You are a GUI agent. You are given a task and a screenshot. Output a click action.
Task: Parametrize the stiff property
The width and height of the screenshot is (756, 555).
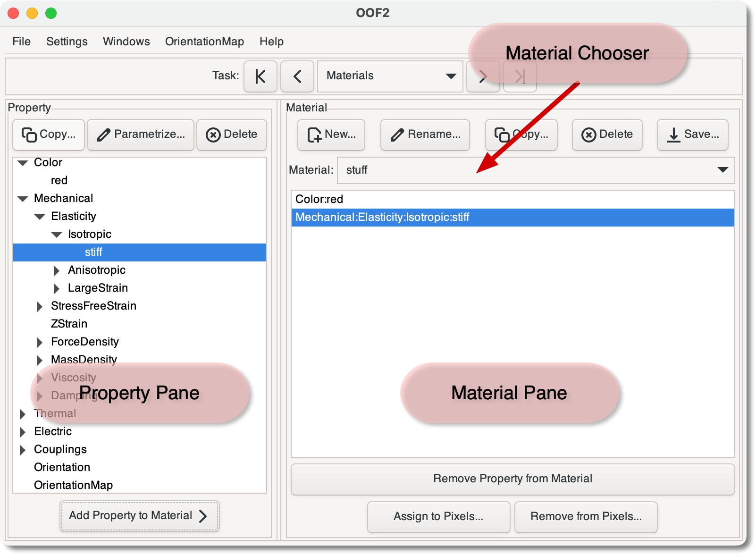(x=140, y=135)
